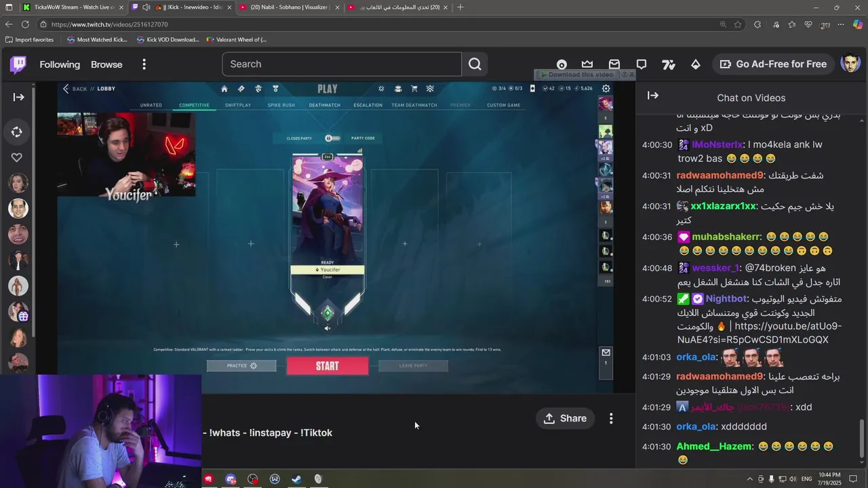Click the mail icon beside the lobby
This screenshot has width=868, height=488.
tap(606, 352)
